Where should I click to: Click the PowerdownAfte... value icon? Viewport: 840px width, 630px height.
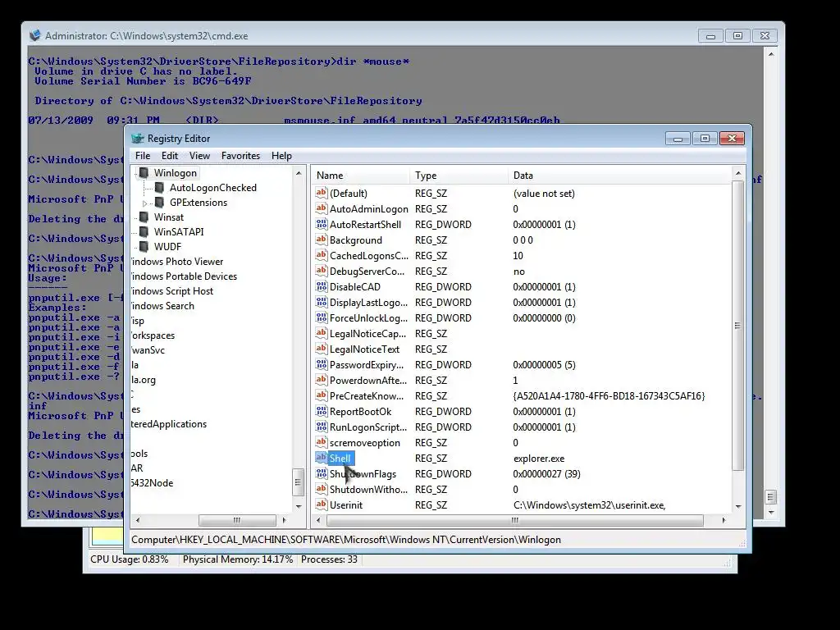[x=321, y=380]
